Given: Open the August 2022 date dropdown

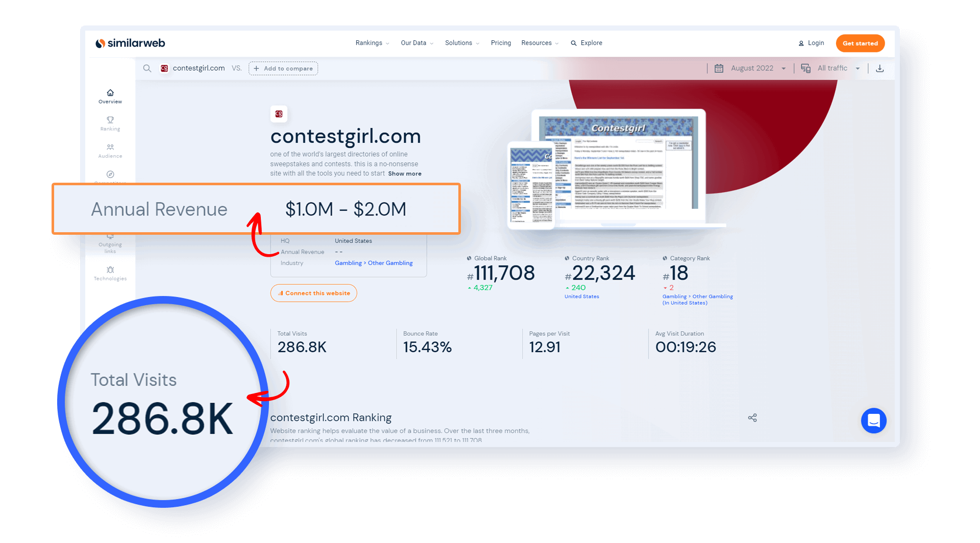Looking at the screenshot, I should (751, 68).
